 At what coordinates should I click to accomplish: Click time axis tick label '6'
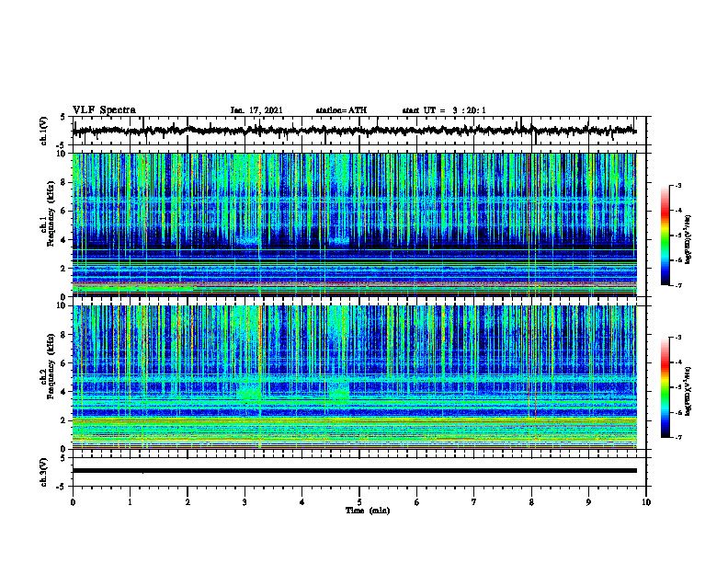417,502
